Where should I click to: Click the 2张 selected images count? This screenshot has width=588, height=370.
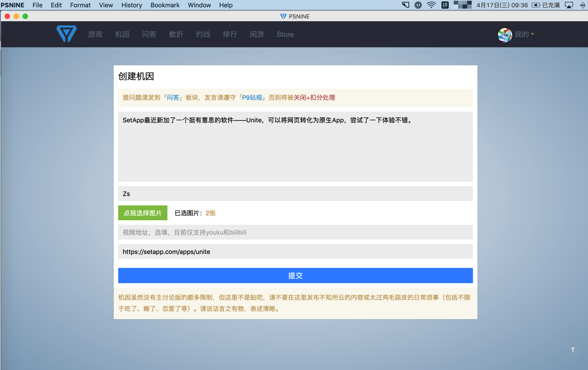click(x=211, y=213)
